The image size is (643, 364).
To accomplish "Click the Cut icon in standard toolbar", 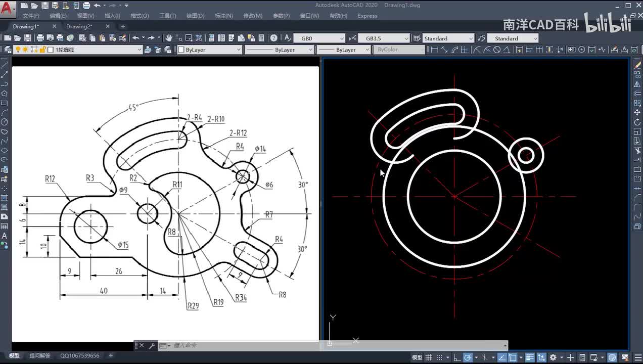I will coord(82,38).
